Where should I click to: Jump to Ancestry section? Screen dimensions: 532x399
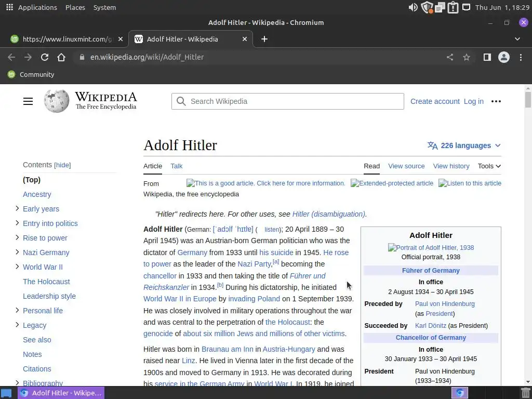37,194
